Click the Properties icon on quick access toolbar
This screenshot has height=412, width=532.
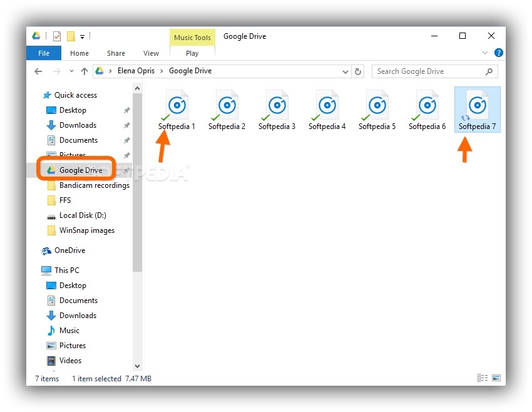pyautogui.click(x=56, y=36)
